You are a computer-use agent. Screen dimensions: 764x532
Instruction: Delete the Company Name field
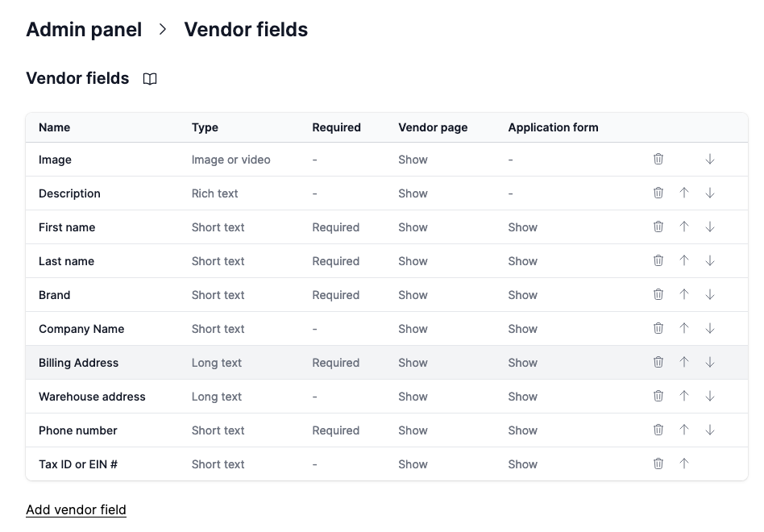click(x=658, y=328)
